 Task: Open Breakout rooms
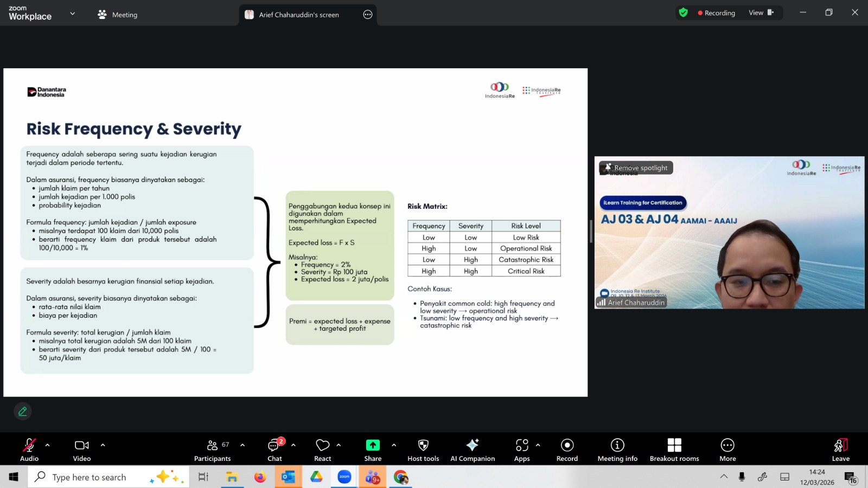pyautogui.click(x=674, y=450)
